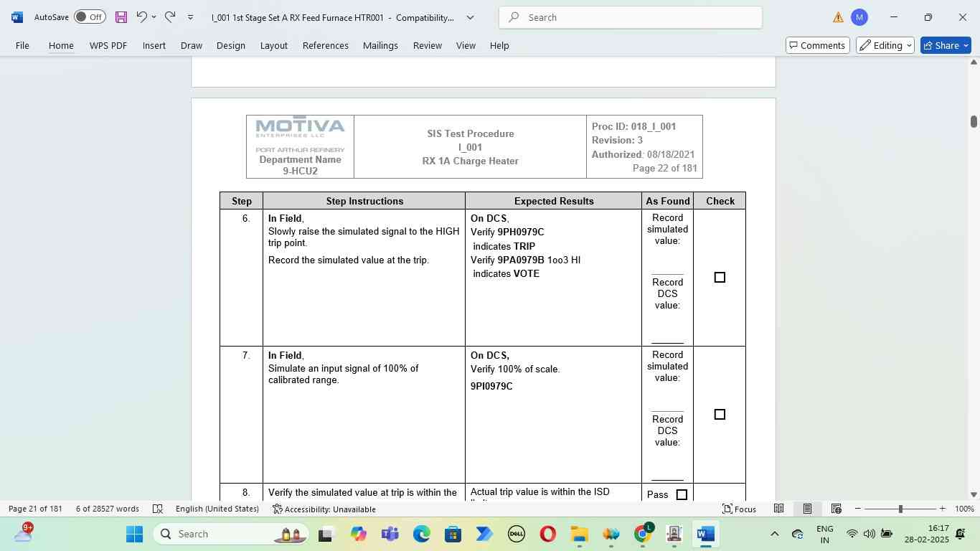Image resolution: width=980 pixels, height=551 pixels.
Task: Tick the Check box for step 7
Action: tap(720, 415)
